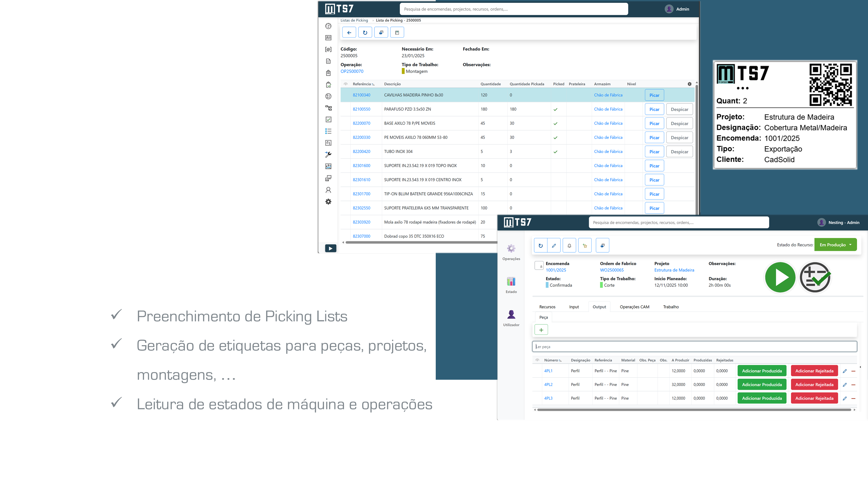The image size is (868, 488).
Task: Click pencil edit icon for row 4PL1
Action: [x=844, y=371]
